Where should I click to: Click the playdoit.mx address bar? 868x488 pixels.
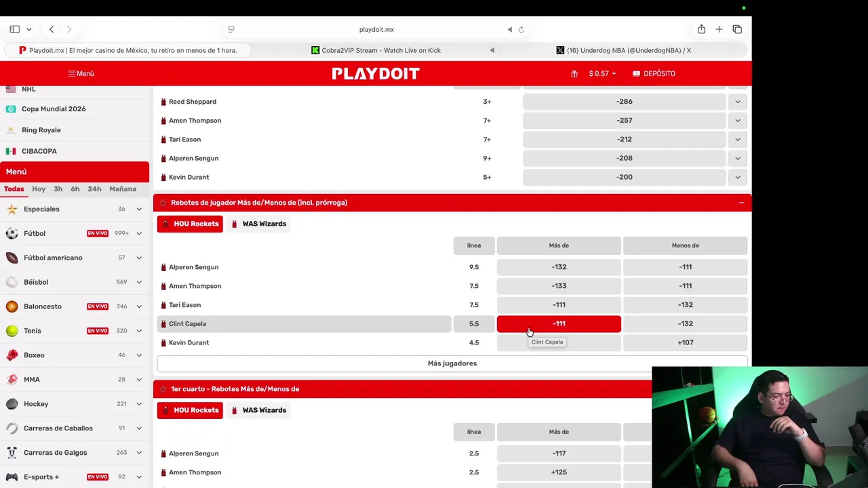(376, 30)
